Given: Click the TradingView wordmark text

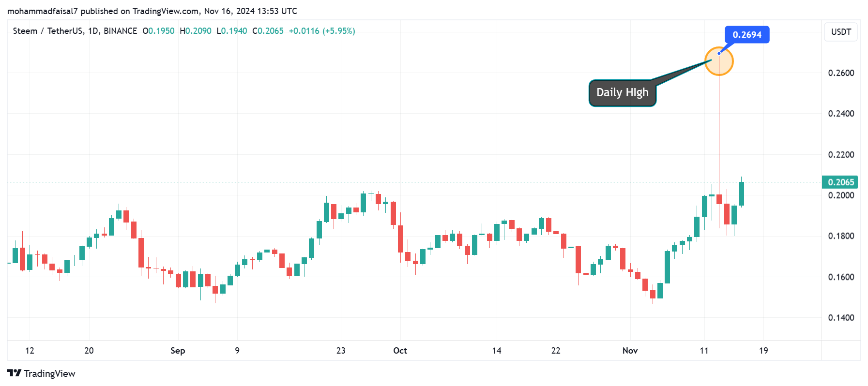Looking at the screenshot, I should (x=49, y=373).
